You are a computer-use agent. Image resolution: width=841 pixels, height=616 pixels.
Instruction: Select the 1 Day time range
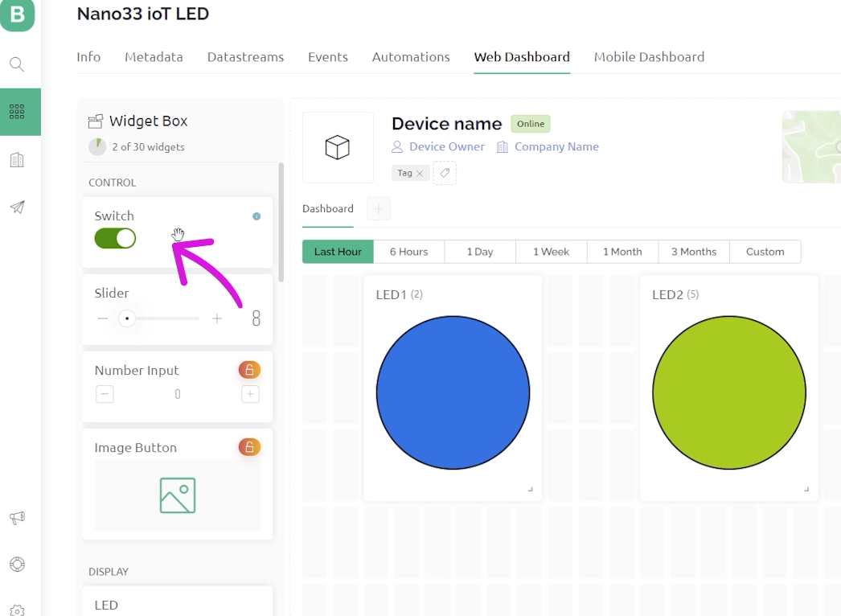click(x=480, y=252)
